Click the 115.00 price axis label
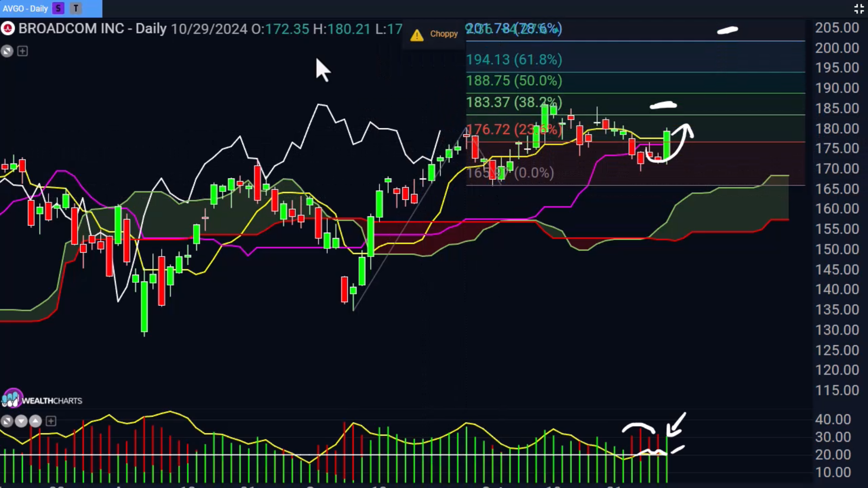 pos(837,390)
